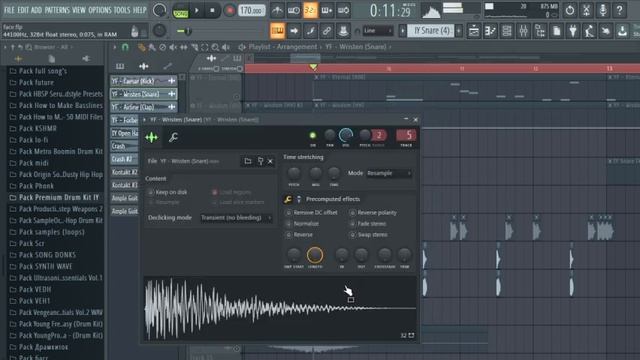Open the EDIT menu
640x360 pixels.
point(23,10)
